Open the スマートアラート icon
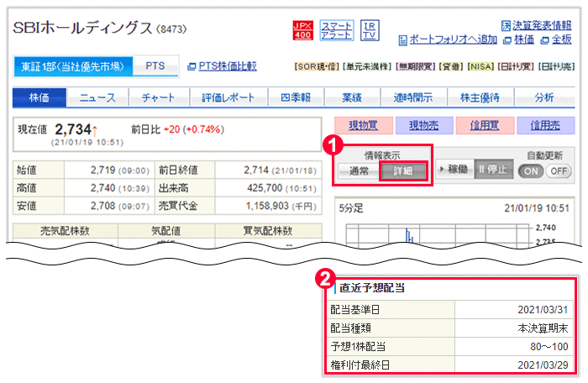Screen dimensions: 588x383 coord(337,30)
